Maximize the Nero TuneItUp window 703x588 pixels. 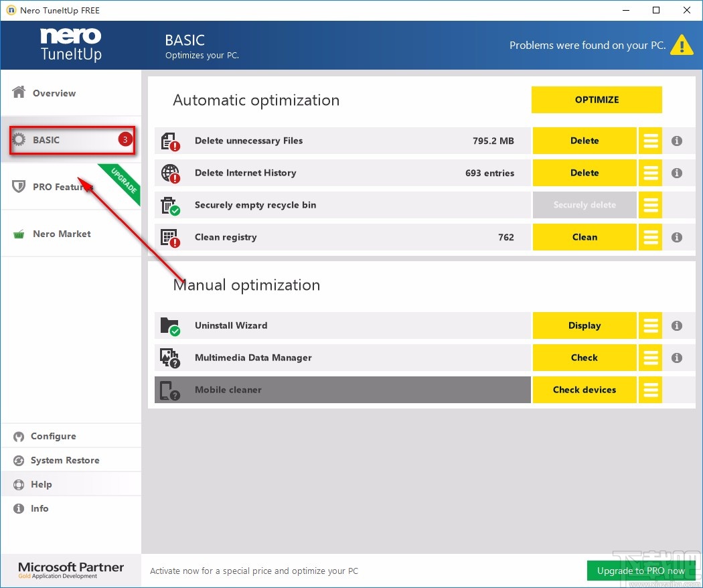point(656,10)
